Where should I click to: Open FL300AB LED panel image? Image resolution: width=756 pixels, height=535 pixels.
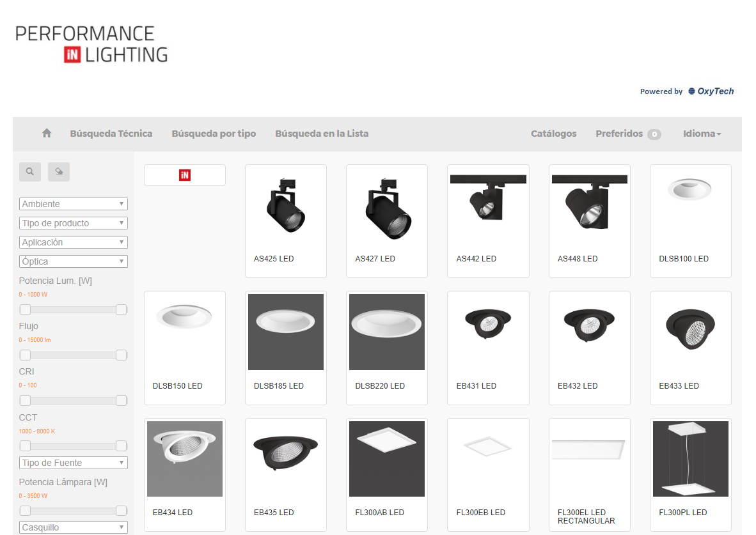tap(387, 459)
